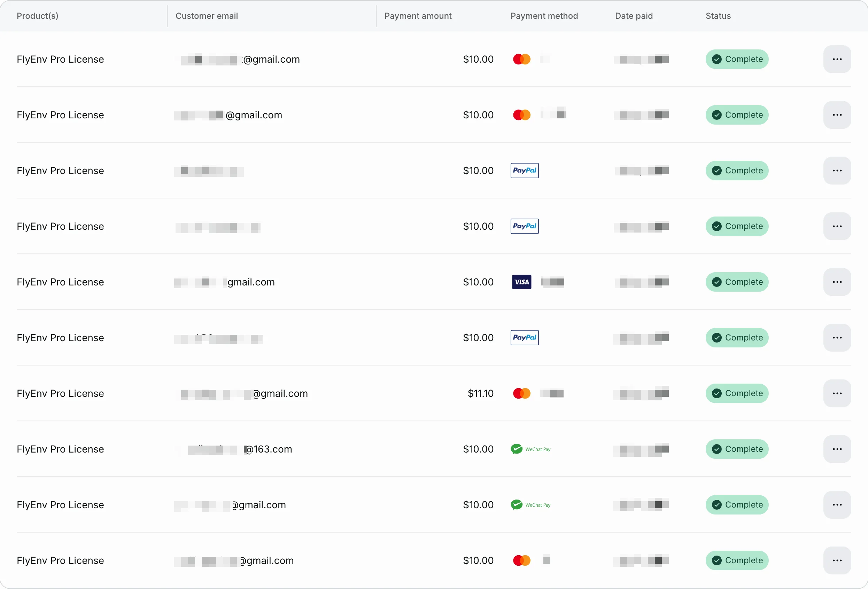The image size is (868, 589).
Task: Click the $10.00 amount in the @163.com row
Action: click(x=478, y=449)
